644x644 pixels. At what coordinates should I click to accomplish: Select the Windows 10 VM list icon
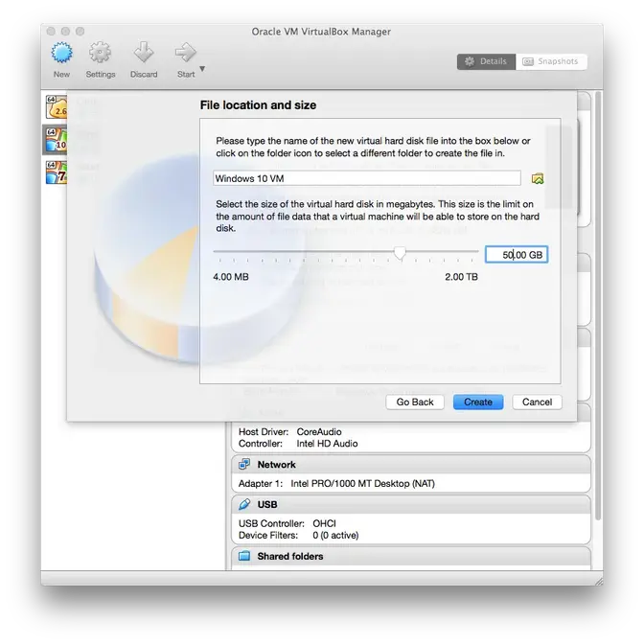click(57, 140)
